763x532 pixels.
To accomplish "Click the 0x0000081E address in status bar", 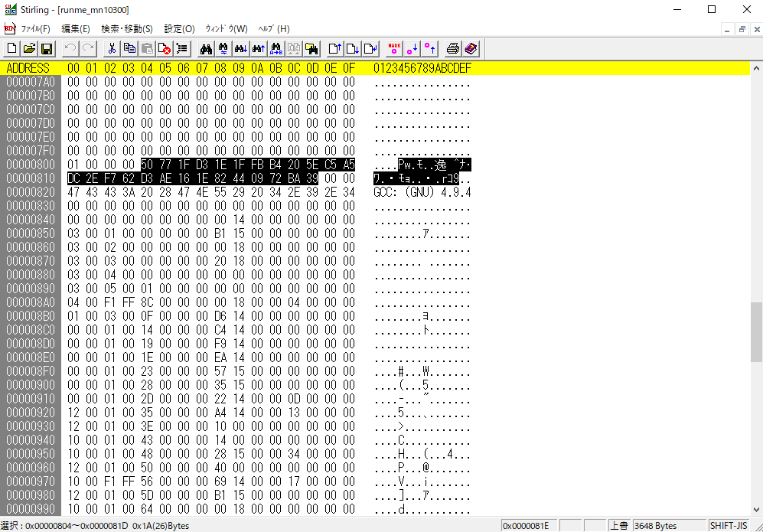I will pos(529,526).
